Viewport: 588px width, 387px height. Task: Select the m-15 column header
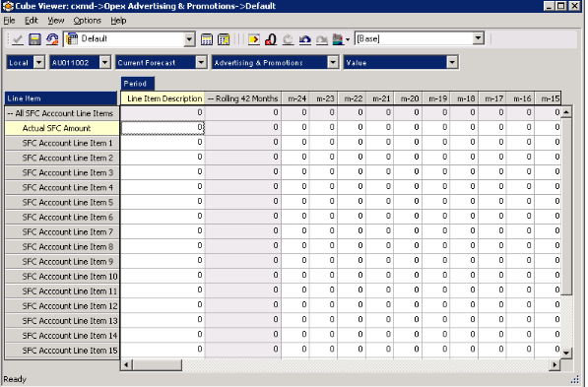pos(549,98)
